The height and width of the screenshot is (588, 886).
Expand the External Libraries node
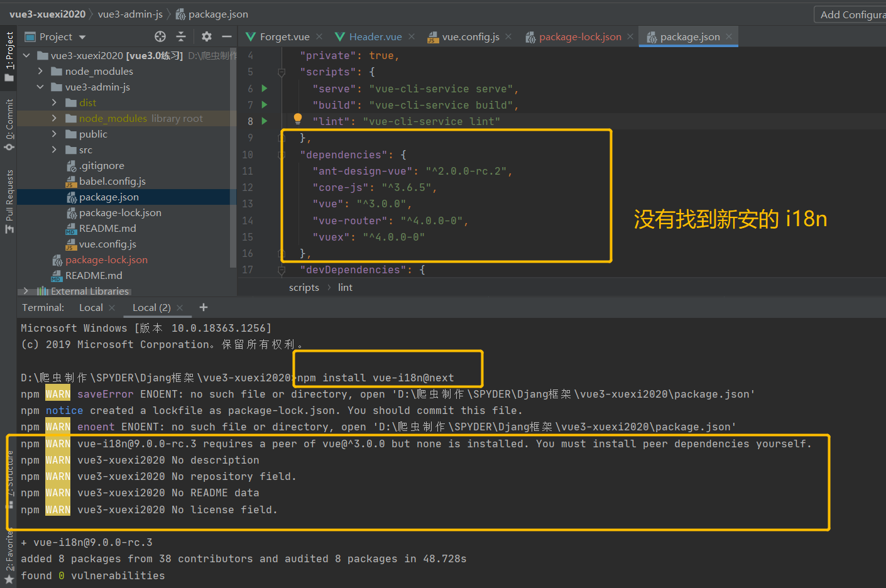click(25, 291)
